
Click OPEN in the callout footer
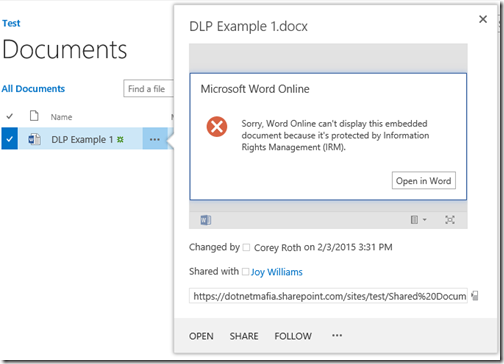(201, 336)
